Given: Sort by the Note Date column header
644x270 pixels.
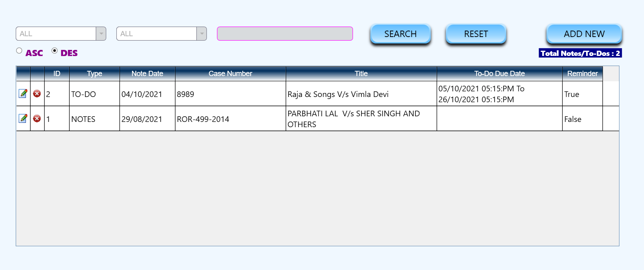Looking at the screenshot, I should [147, 74].
